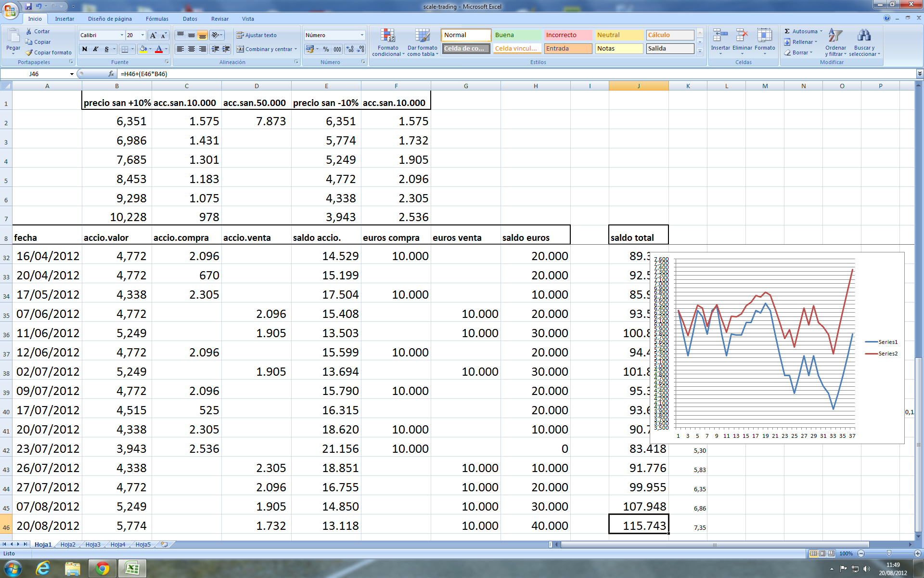Viewport: 924px width, 578px height.
Task: Expand the Name Box dropdown arrow
Action: click(x=72, y=74)
